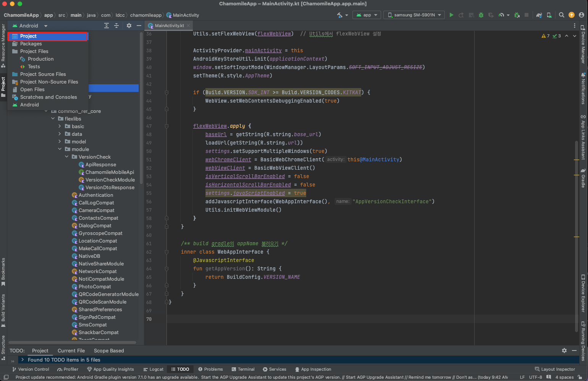This screenshot has width=588, height=381.
Task: Attach debugger to Android process icon
Action: pos(517,15)
